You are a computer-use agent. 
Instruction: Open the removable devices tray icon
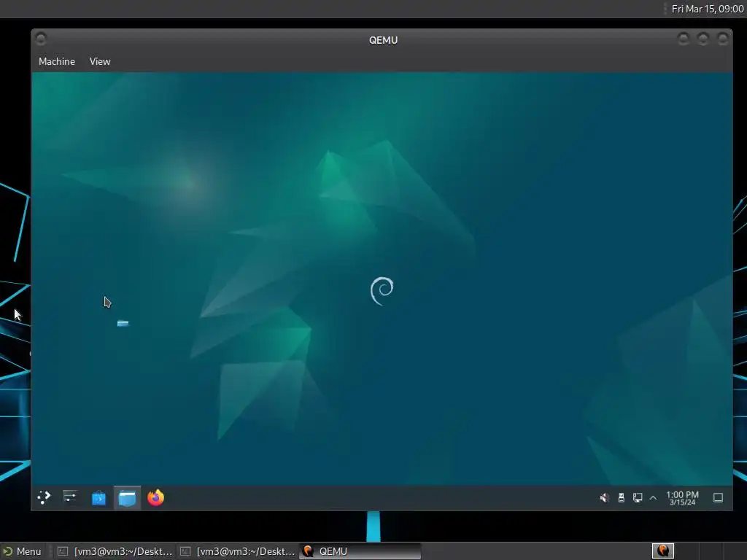coord(621,498)
